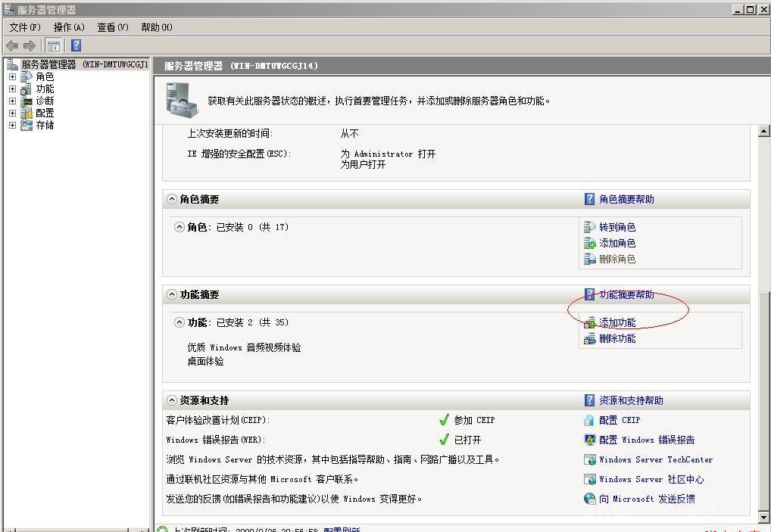Click the help icon beside 资源和支持帮助
Viewport: 771px width, 532px height.
click(589, 400)
